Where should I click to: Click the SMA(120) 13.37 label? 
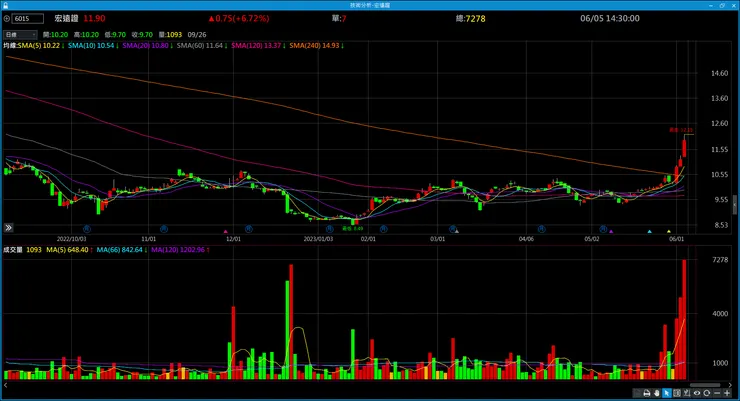pos(256,46)
